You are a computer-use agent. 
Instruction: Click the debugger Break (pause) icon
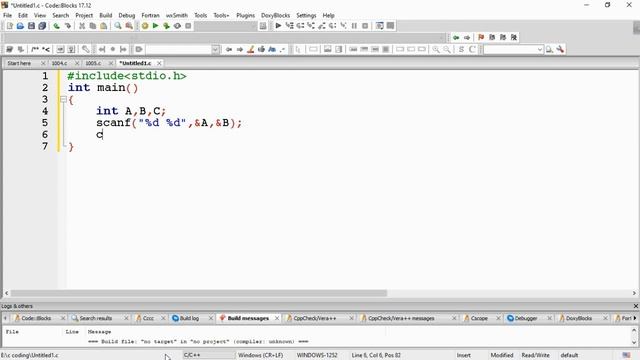pyautogui.click(x=354, y=26)
